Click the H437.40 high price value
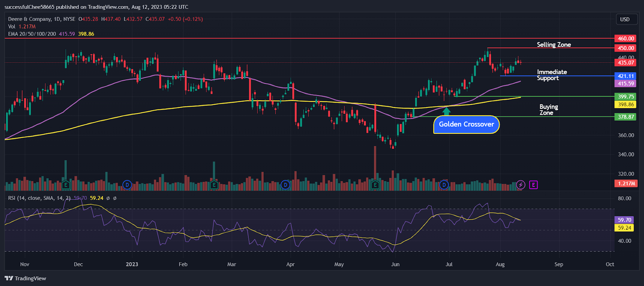 111,19
